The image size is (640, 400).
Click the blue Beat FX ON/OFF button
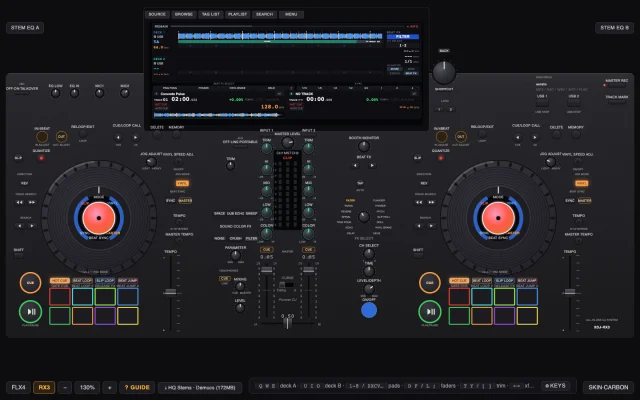click(369, 311)
